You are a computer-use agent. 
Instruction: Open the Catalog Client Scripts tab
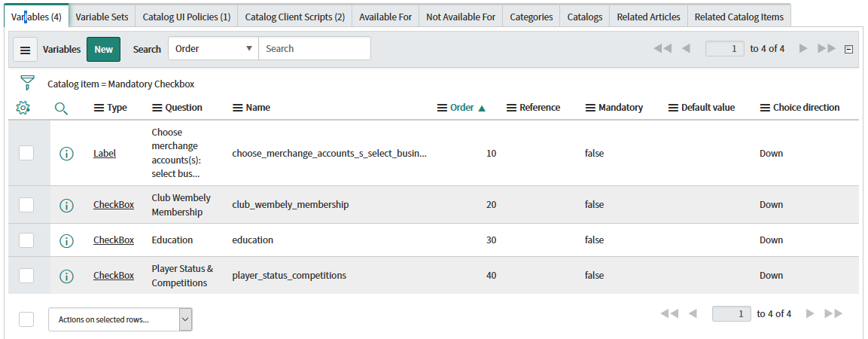coord(294,17)
